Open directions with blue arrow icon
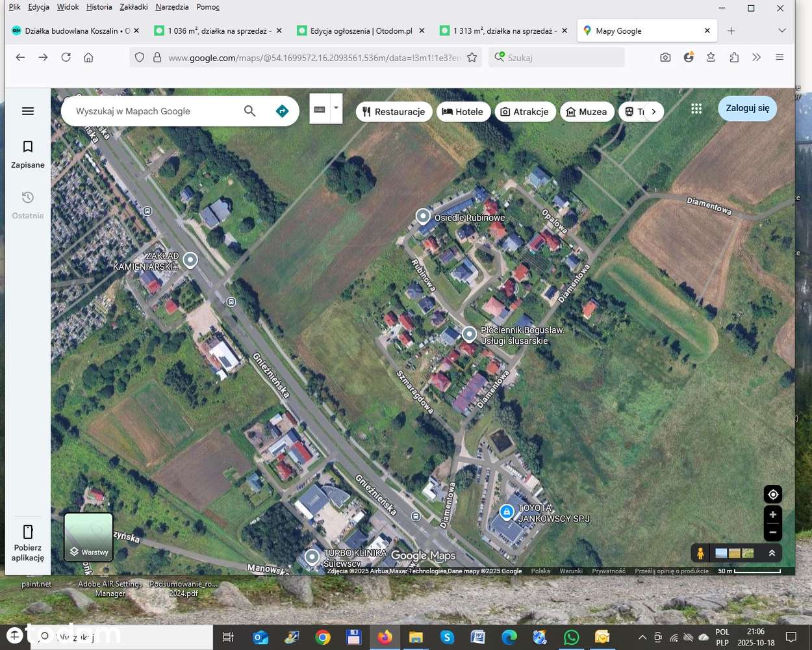The height and width of the screenshot is (650, 812). click(282, 111)
